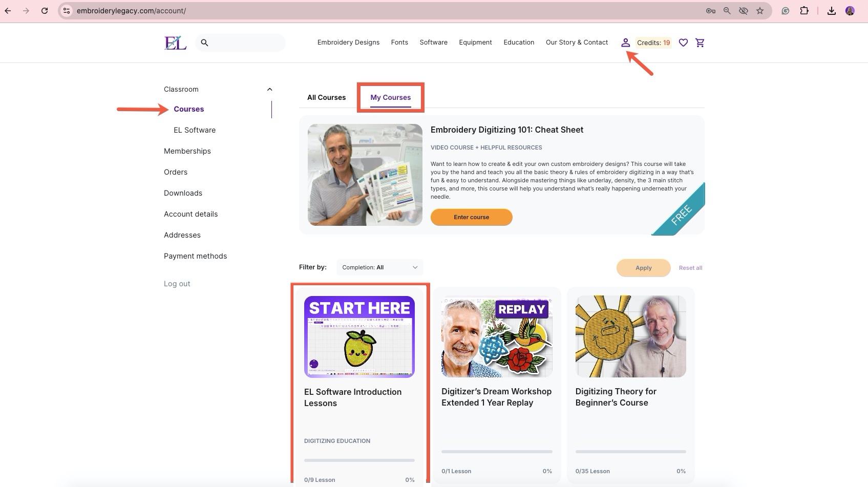868x487 pixels.
Task: Open Payment methods in the sidebar
Action: point(195,256)
